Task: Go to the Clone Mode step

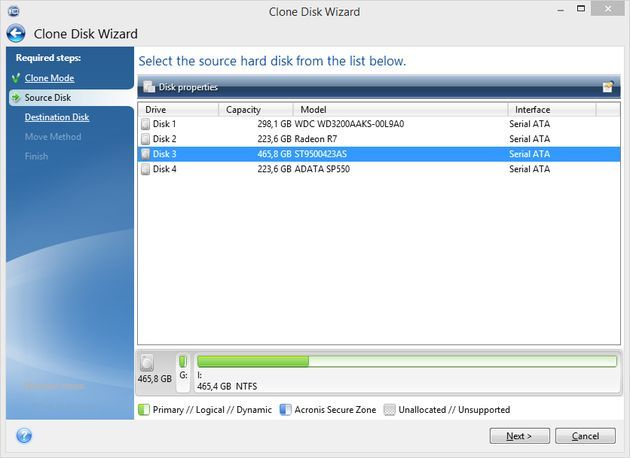Action: (x=49, y=78)
